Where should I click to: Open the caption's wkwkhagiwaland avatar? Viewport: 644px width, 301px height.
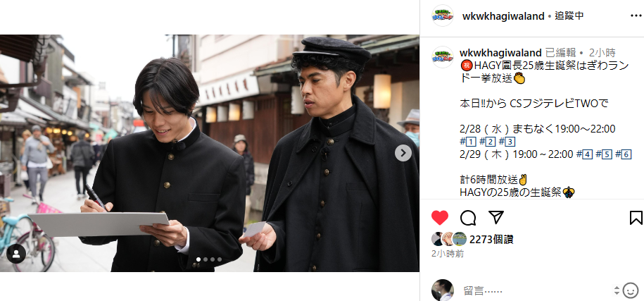click(x=443, y=57)
